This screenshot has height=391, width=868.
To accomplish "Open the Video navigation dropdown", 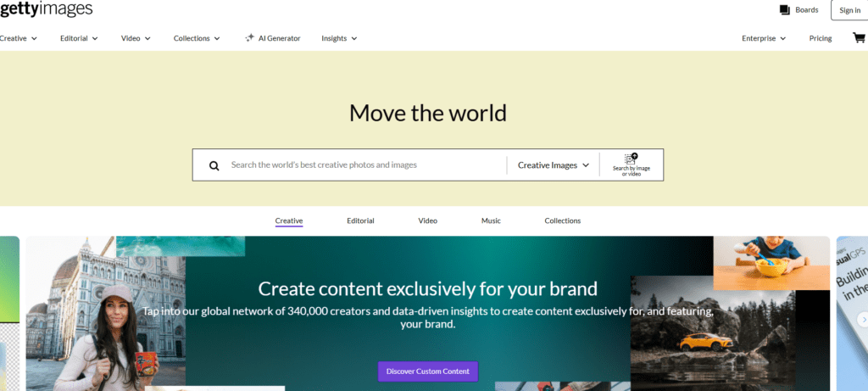I will coord(136,38).
